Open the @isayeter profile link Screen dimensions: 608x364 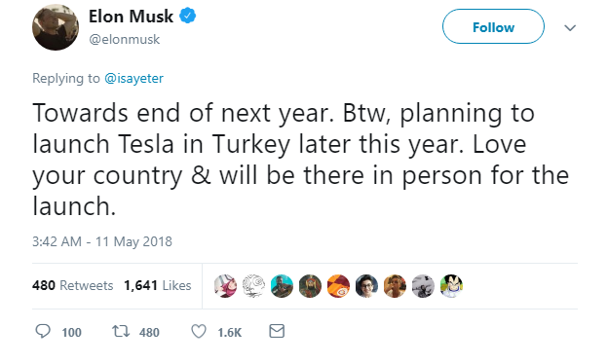point(134,78)
